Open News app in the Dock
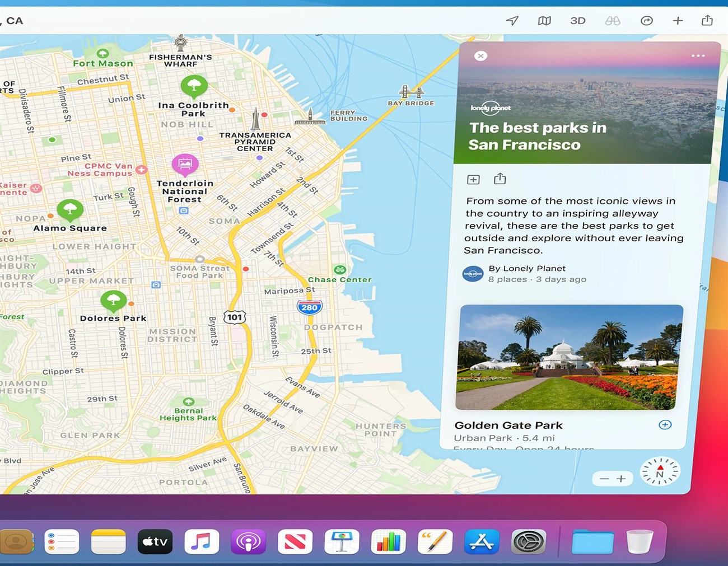 295,541
